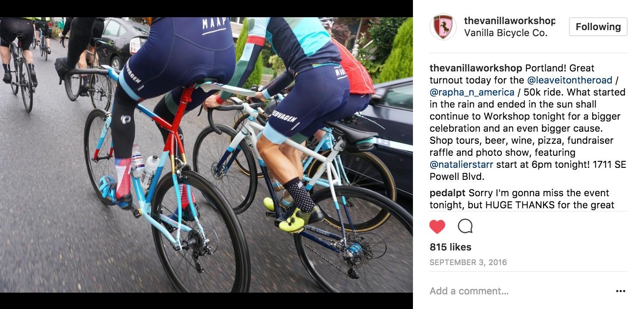Click thevanillaworkshop name in caption
This screenshot has height=309, width=644.
coord(476,68)
